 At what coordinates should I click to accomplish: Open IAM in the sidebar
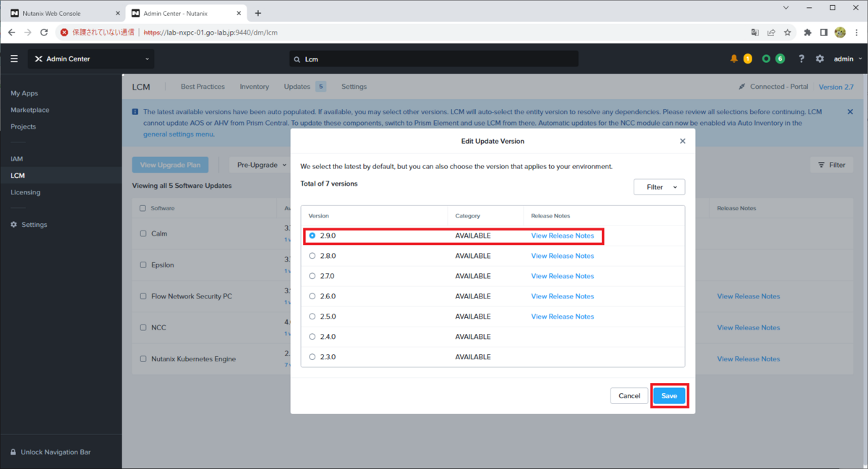(x=17, y=159)
